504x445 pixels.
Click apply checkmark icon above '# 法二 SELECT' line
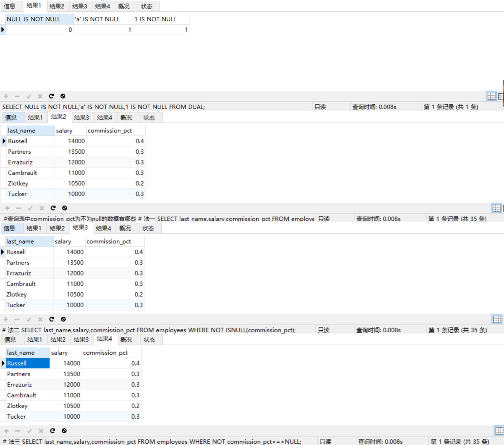coord(29,319)
